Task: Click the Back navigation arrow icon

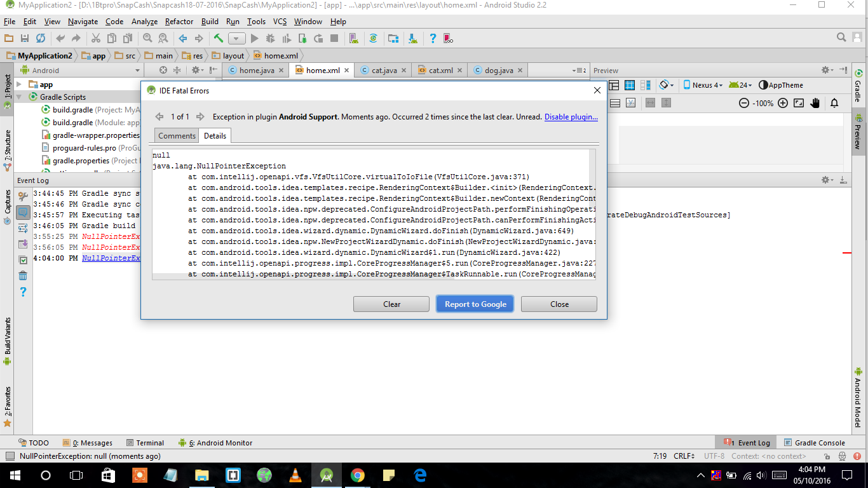Action: (183, 38)
